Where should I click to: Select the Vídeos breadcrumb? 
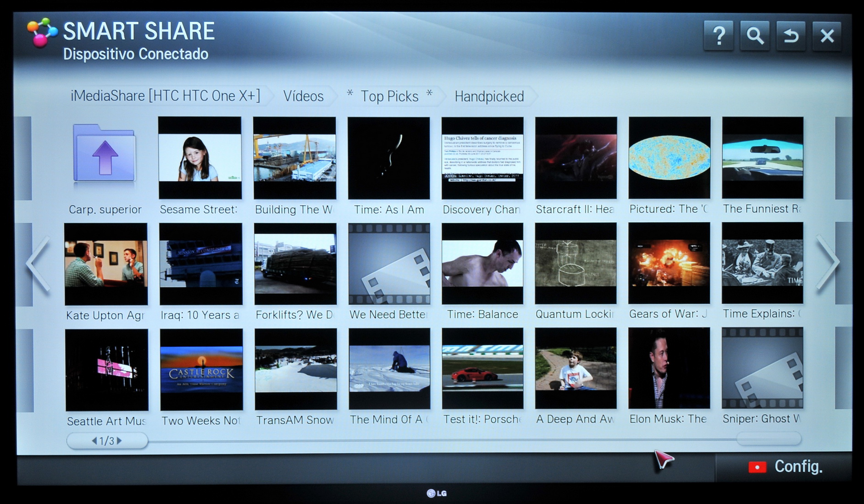click(x=303, y=96)
